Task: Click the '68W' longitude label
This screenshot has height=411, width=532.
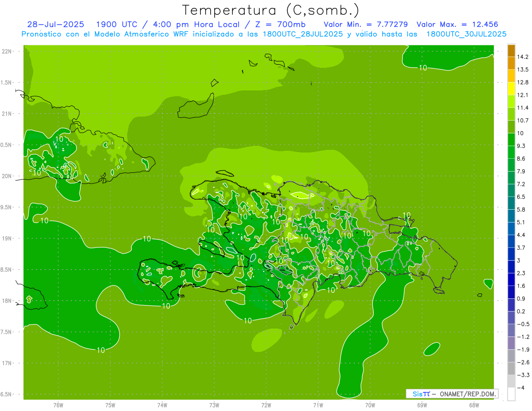Action: (474, 405)
